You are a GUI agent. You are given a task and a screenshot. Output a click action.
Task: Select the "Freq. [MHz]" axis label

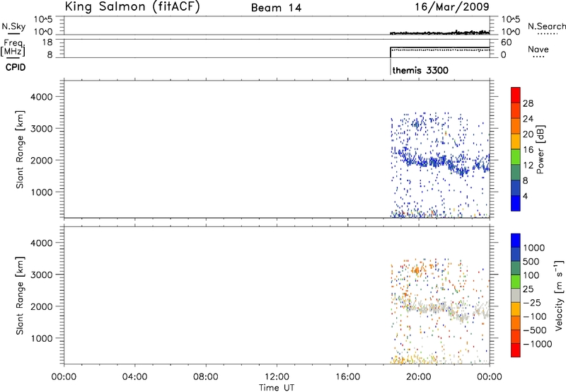pos(13,47)
